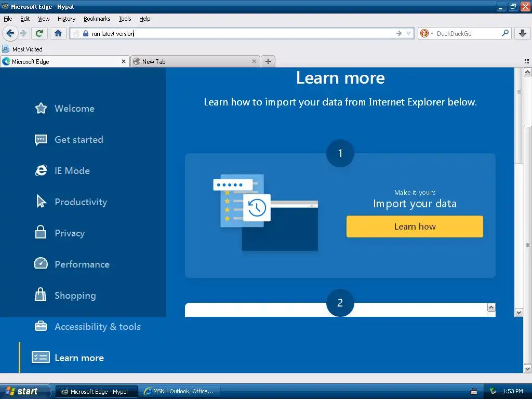Close the Microsoft Edge tab

click(x=124, y=61)
